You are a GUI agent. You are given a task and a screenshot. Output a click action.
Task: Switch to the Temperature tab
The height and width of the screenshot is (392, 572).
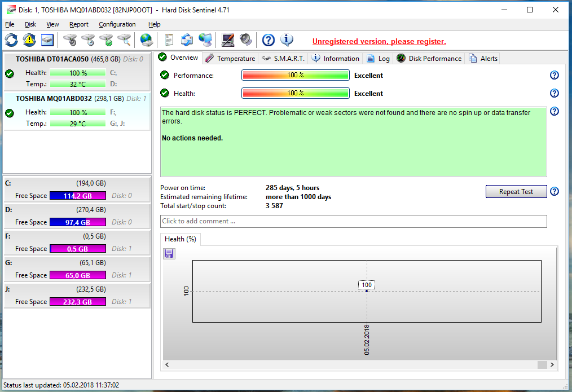tap(230, 58)
